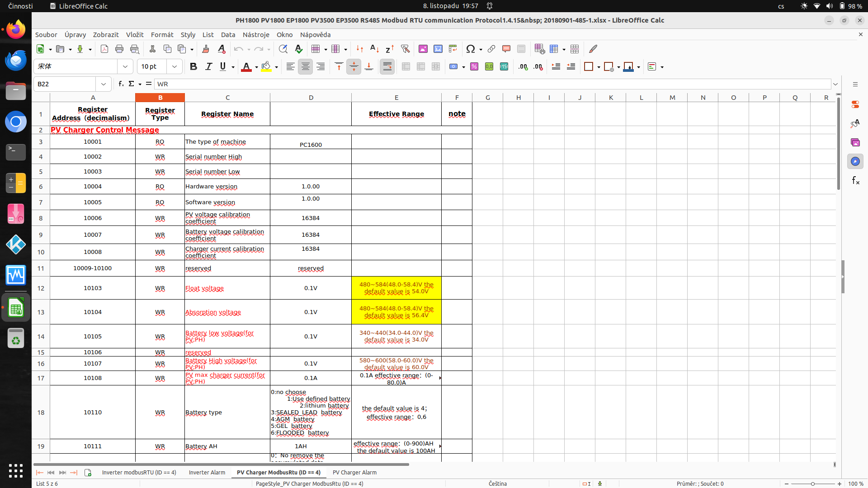The image size is (868, 488).
Task: Click the background highlighting color swatch
Action: click(x=266, y=67)
